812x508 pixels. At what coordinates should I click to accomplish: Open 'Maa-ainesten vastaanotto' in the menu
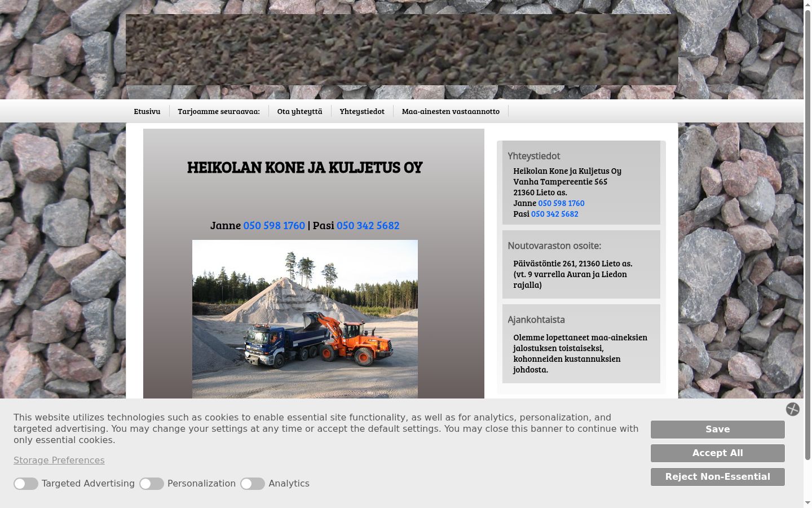coord(451,111)
